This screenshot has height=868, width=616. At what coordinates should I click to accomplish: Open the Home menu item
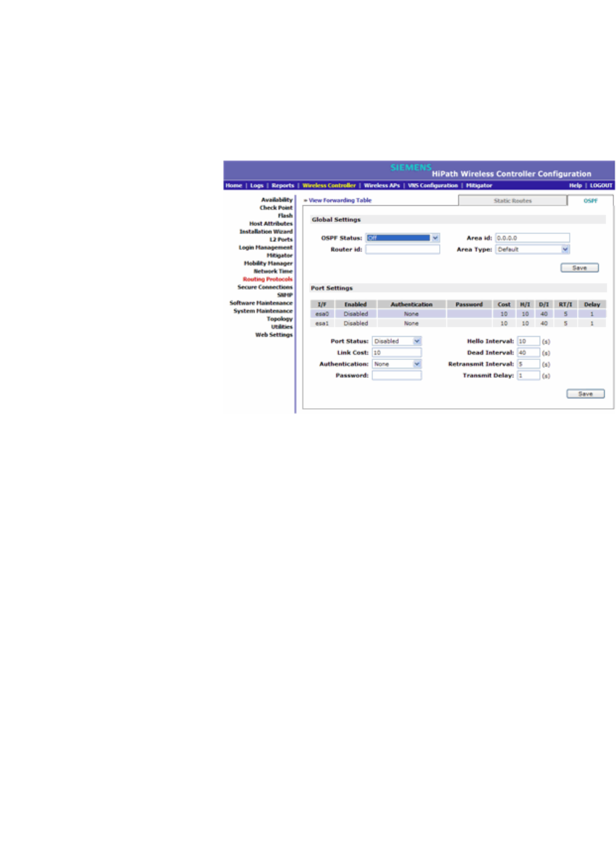click(234, 186)
